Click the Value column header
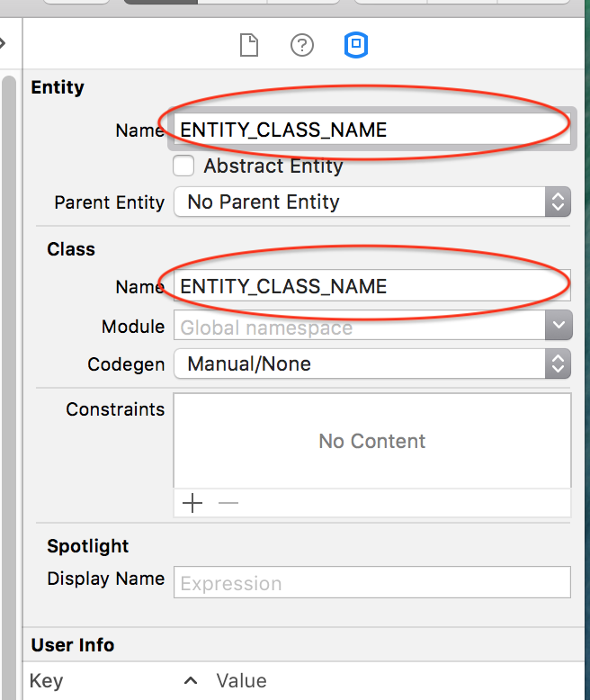 tap(241, 680)
